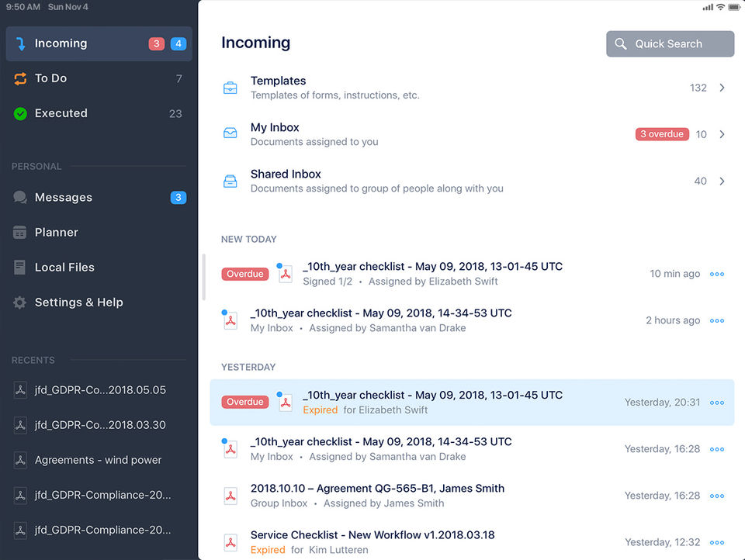Click the Templates briefcase icon
This screenshot has width=745, height=560.
click(230, 88)
